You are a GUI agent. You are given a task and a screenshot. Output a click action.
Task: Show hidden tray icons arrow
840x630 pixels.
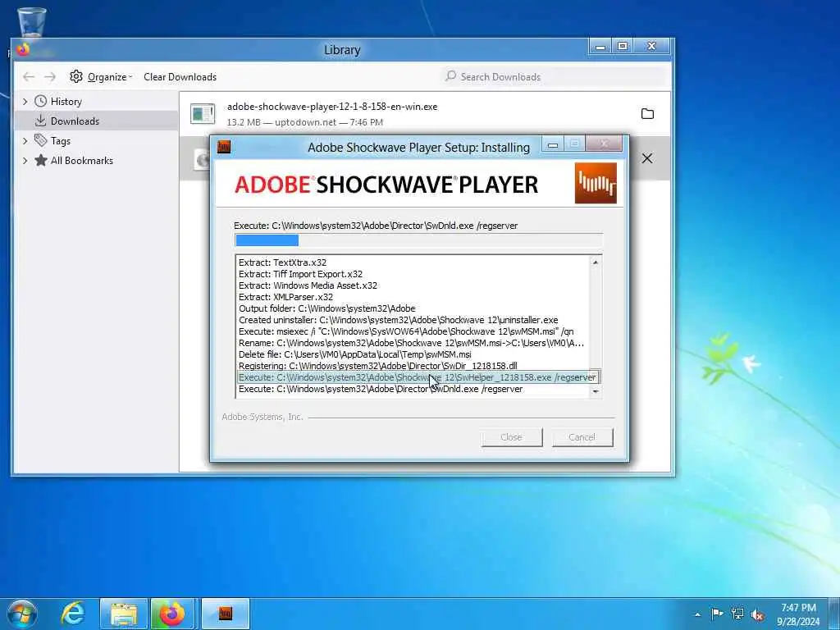tap(697, 614)
